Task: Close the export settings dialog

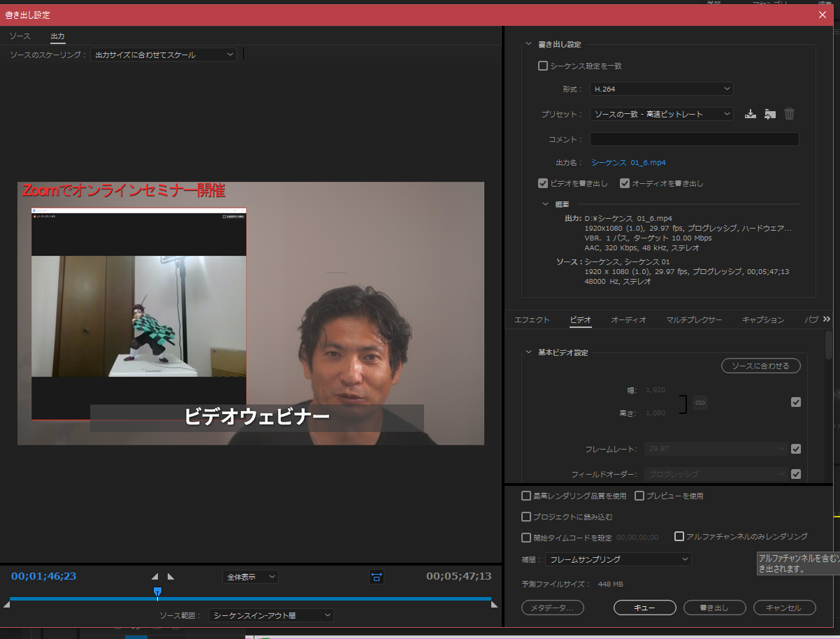Action: click(x=823, y=15)
